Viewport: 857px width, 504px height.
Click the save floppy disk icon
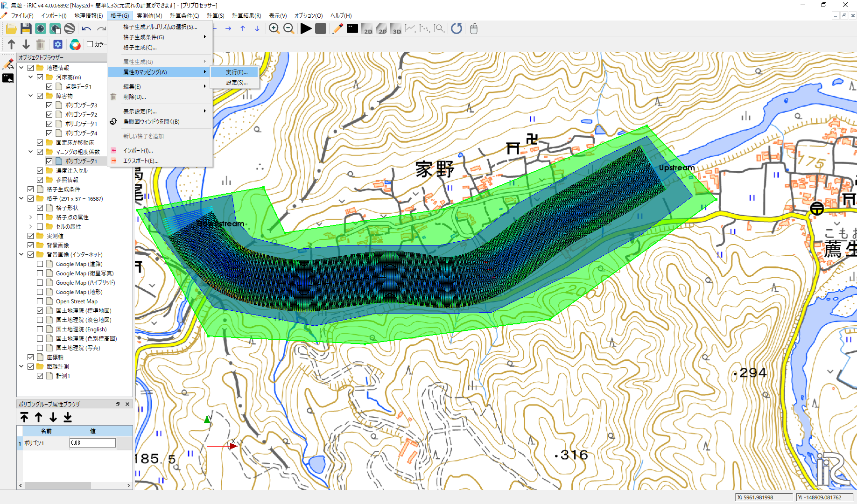click(26, 29)
